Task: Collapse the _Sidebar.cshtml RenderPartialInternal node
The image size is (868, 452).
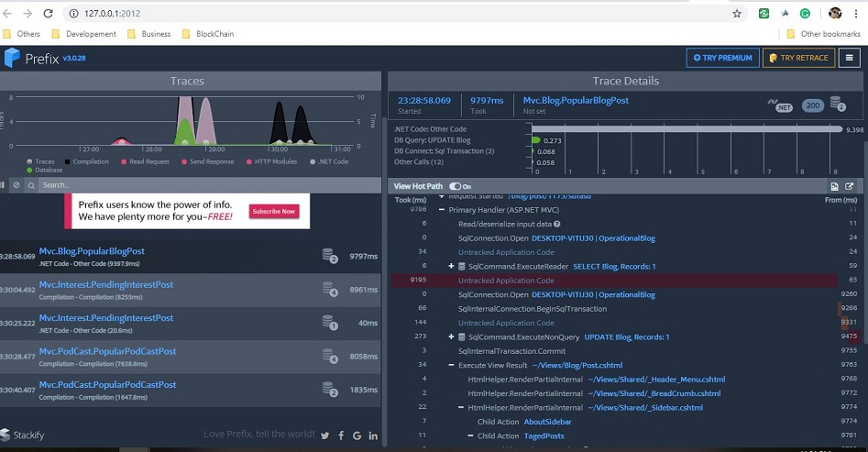Action: click(461, 408)
